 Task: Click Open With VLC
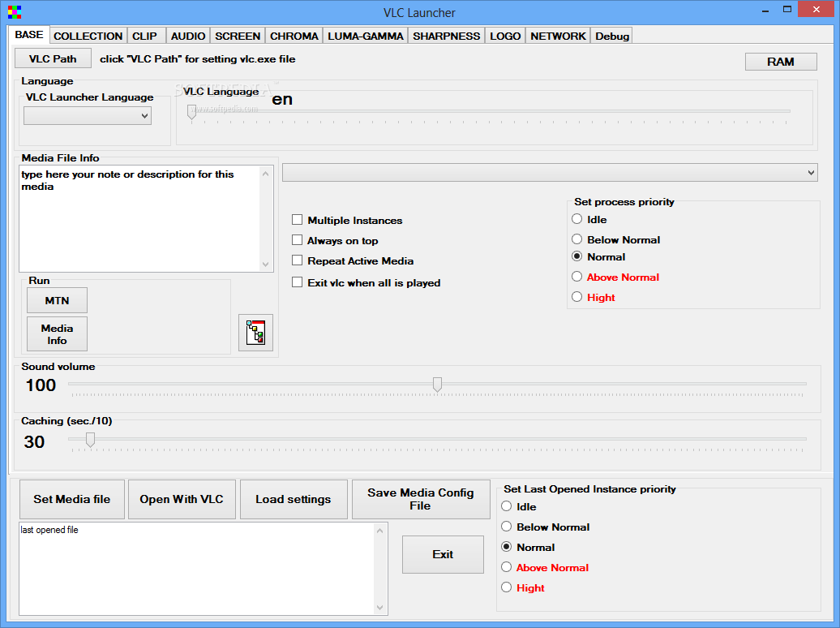pyautogui.click(x=182, y=499)
